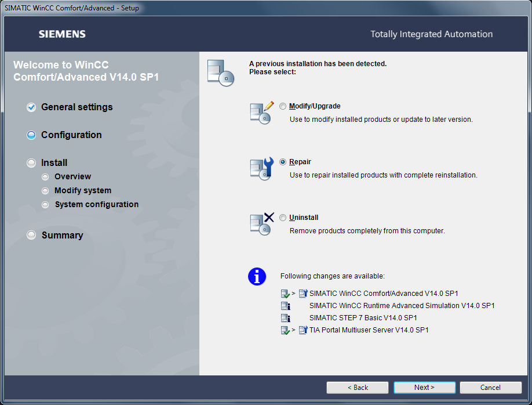The width and height of the screenshot is (532, 405).
Task: Click 'A previous installation has been detected' heading
Action: [x=318, y=64]
